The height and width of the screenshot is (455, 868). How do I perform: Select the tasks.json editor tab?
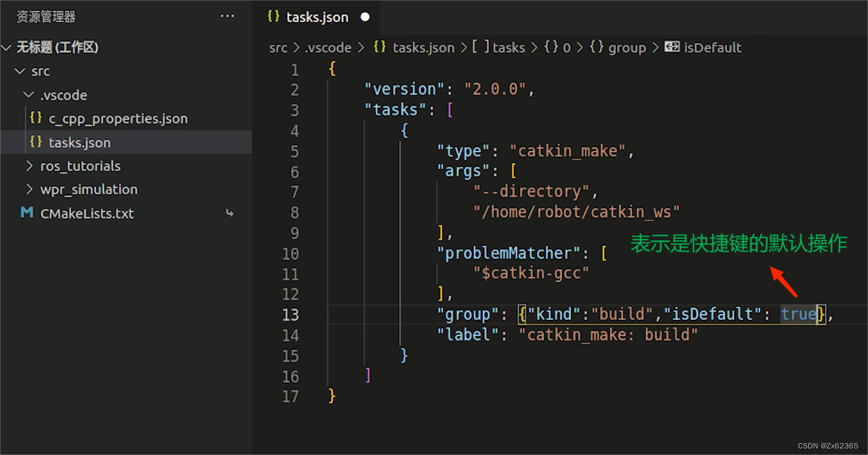coord(316,17)
